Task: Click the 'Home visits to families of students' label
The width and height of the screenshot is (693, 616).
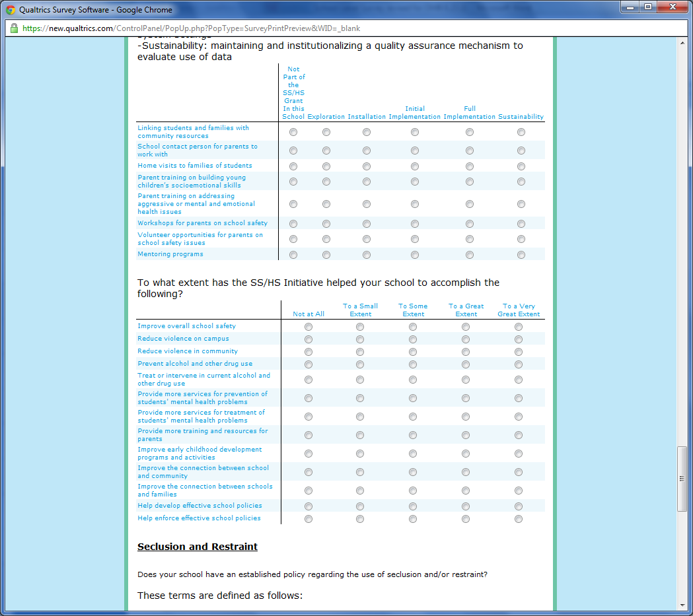Action: point(194,166)
